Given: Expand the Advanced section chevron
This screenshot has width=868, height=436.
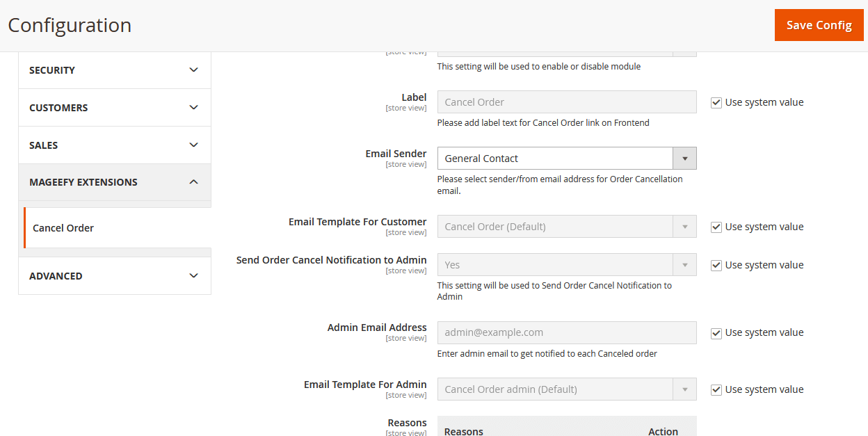Looking at the screenshot, I should (x=194, y=276).
